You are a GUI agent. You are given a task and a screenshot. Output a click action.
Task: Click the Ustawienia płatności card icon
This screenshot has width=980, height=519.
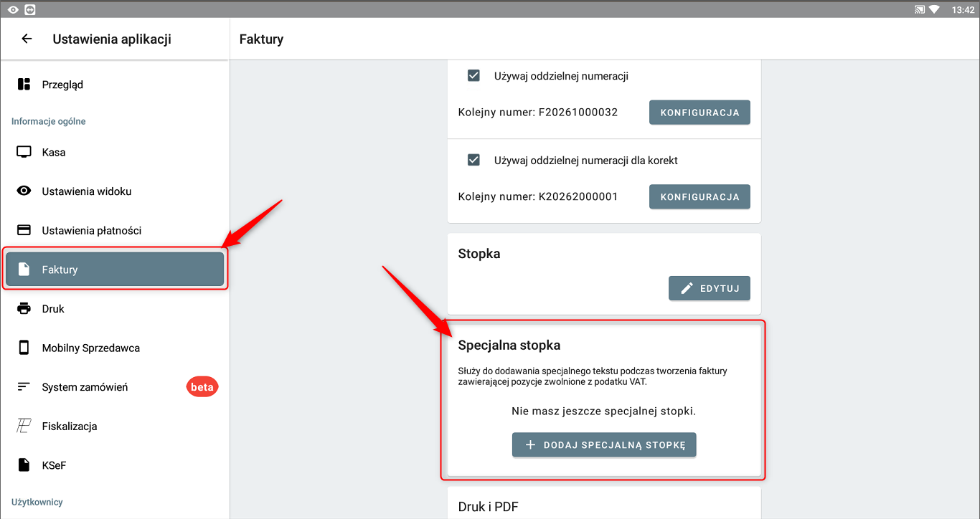[x=24, y=230]
